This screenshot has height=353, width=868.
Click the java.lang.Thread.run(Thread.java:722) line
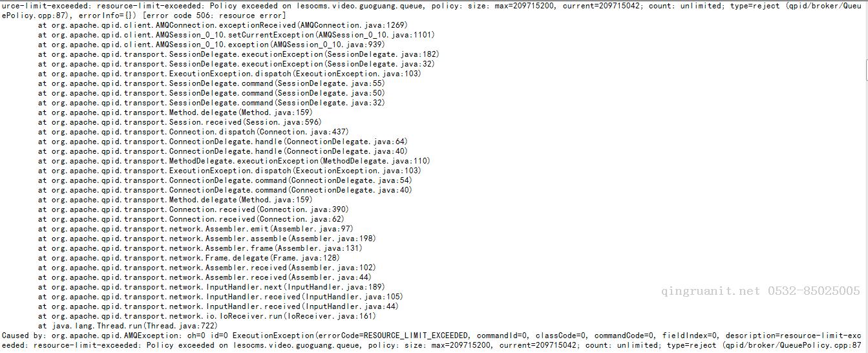click(127, 326)
